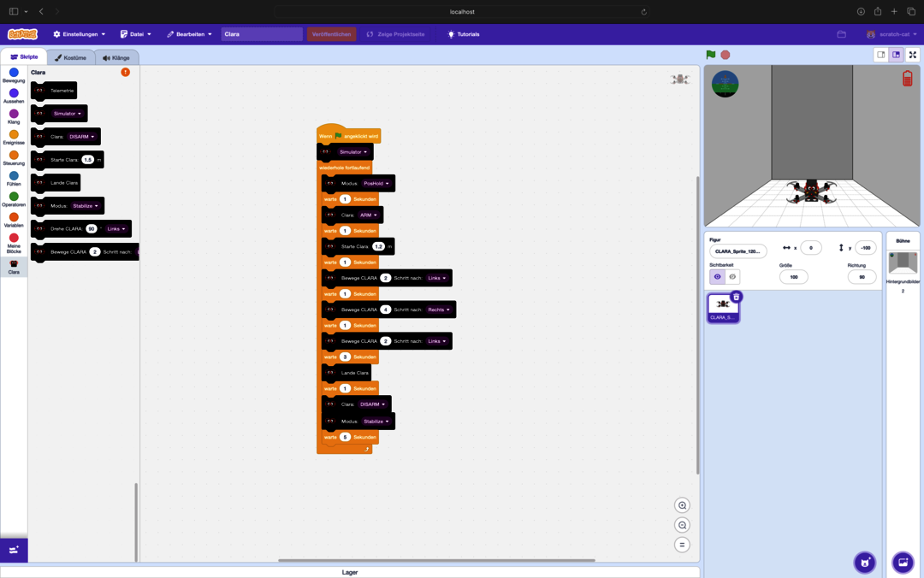Open Tutorials from the top bar
924x578 pixels.
pos(463,34)
